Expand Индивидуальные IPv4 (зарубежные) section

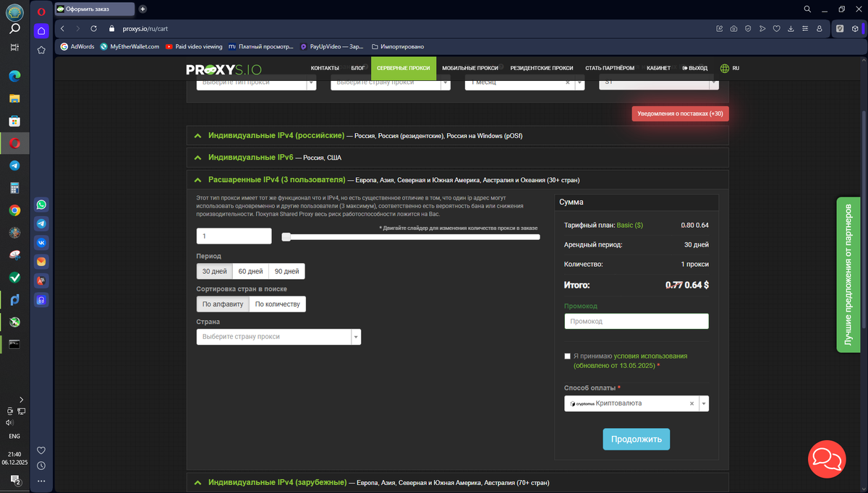click(457, 482)
